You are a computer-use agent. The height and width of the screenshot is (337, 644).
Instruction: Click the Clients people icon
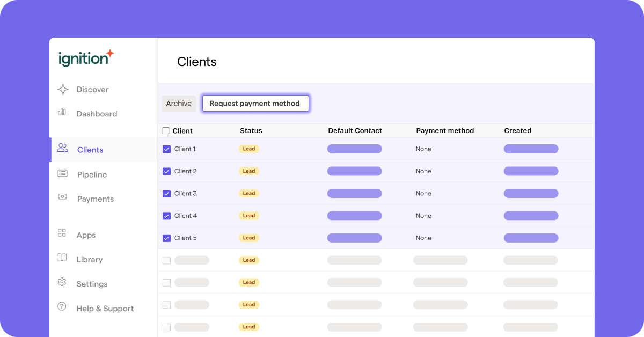coord(62,150)
